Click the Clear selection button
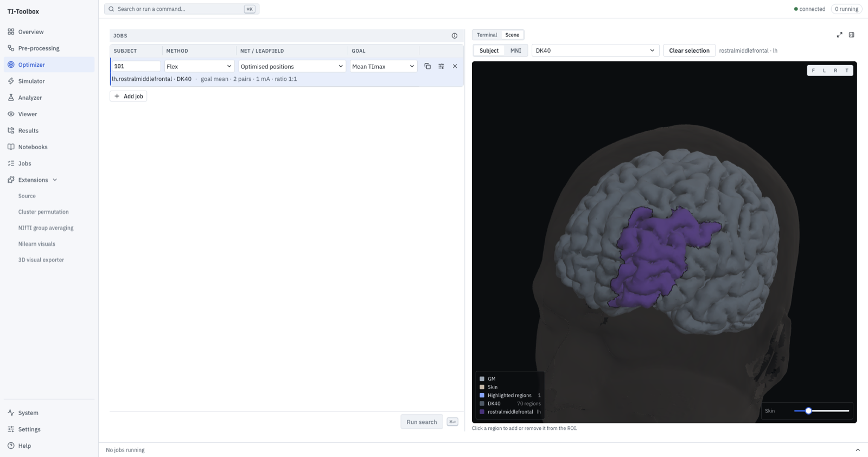 (x=689, y=50)
